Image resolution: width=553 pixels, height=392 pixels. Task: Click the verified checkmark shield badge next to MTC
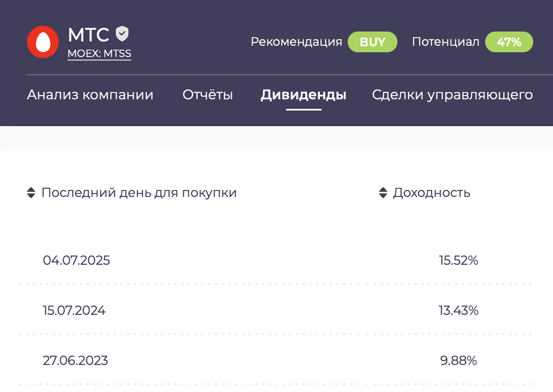pyautogui.click(x=122, y=34)
